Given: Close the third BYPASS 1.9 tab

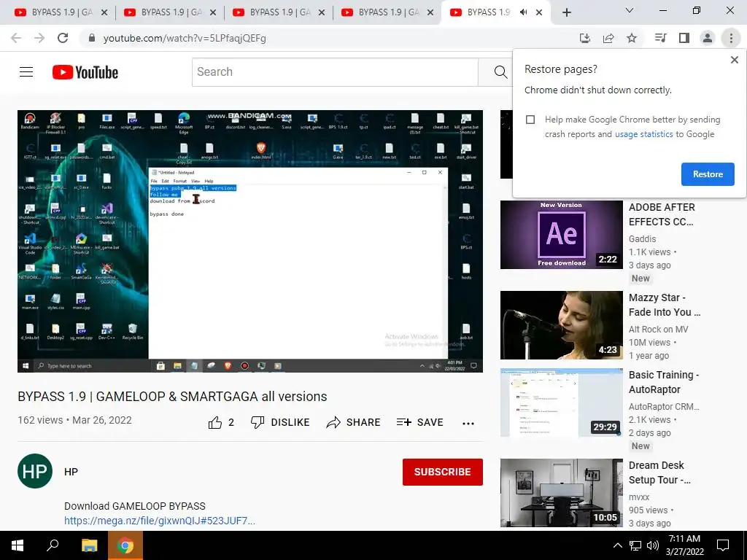Looking at the screenshot, I should 322,12.
